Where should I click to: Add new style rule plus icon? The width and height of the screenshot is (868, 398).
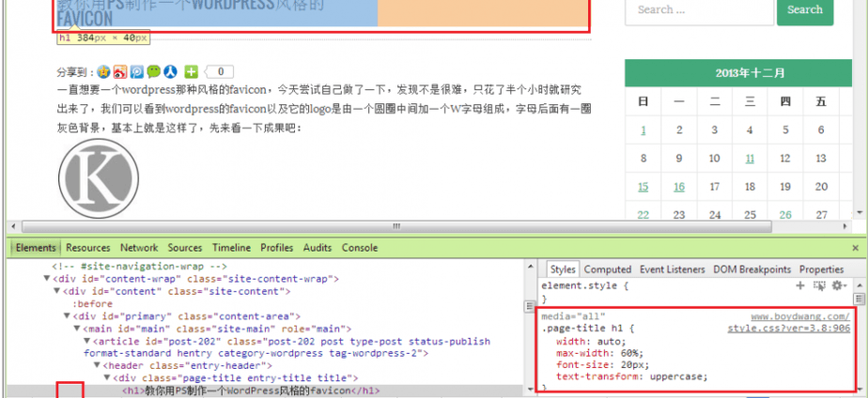pos(800,284)
